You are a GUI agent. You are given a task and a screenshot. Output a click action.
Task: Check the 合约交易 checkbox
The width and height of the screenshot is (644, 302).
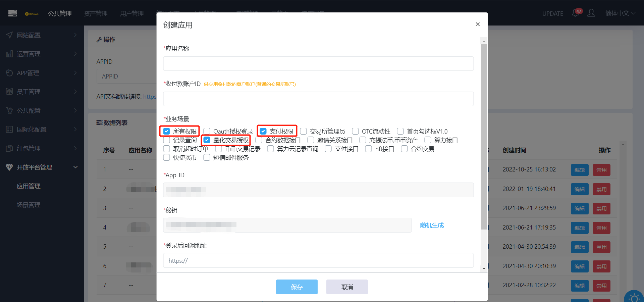coord(405,149)
